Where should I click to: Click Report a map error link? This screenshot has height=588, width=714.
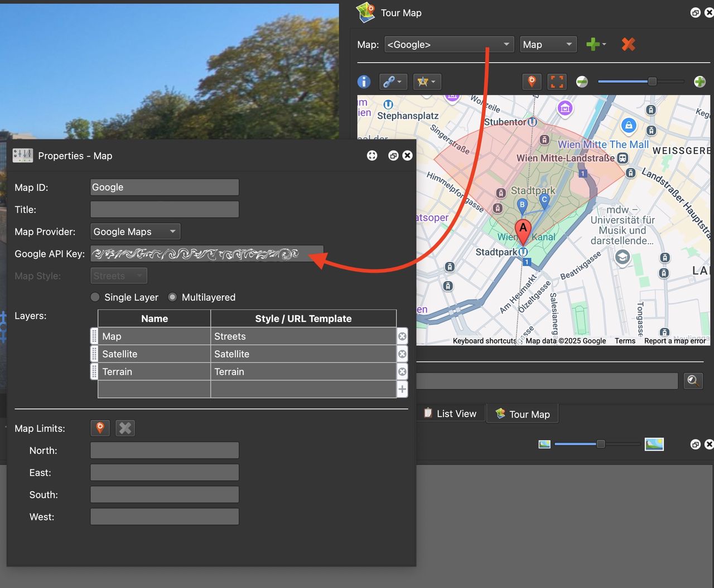coord(674,340)
